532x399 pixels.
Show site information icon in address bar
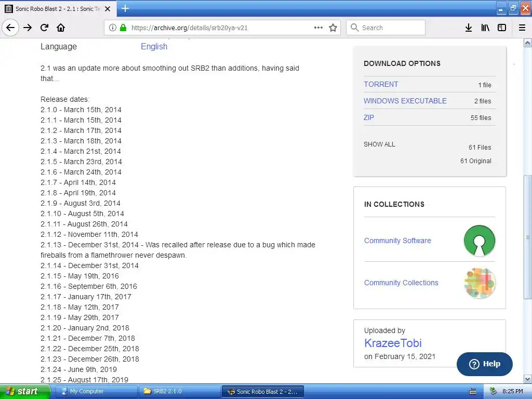click(112, 28)
